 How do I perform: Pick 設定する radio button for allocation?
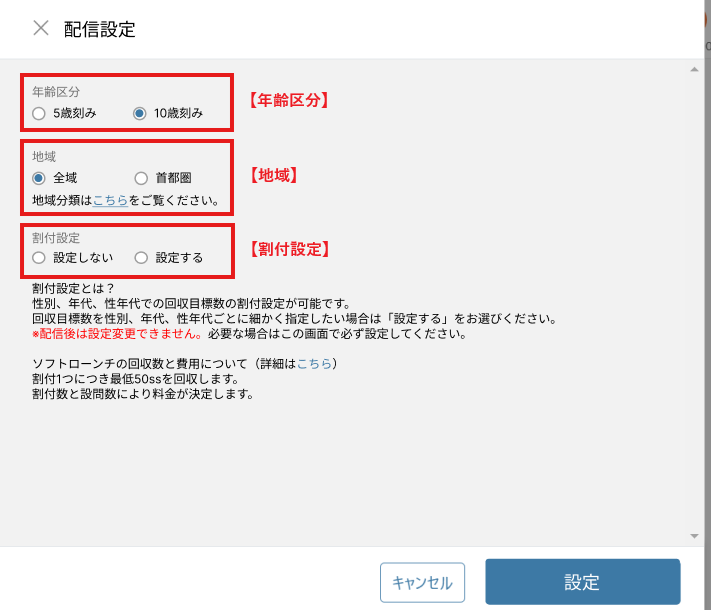point(141,258)
